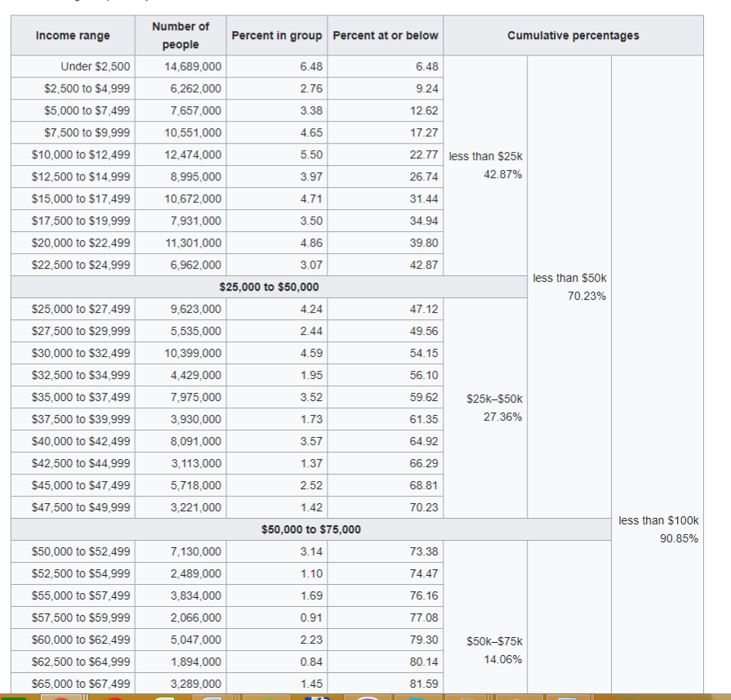Image resolution: width=731 pixels, height=700 pixels.
Task: Click the '$25,000 to $50,000' section heading
Action: coord(269,287)
